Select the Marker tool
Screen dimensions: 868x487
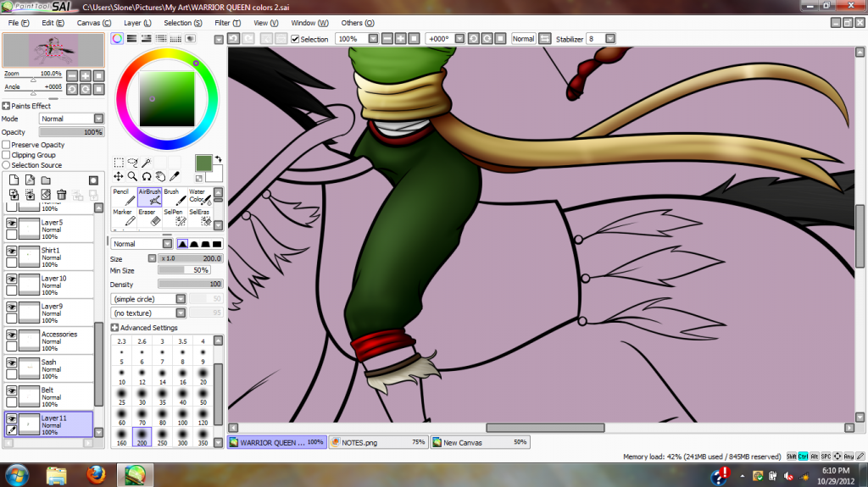124,218
